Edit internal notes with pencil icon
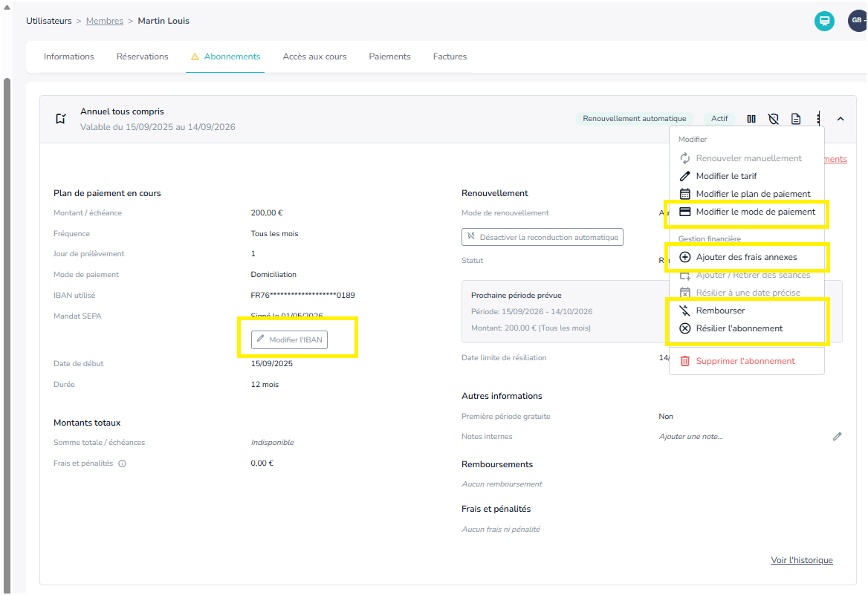The height and width of the screenshot is (595, 868). (x=837, y=437)
